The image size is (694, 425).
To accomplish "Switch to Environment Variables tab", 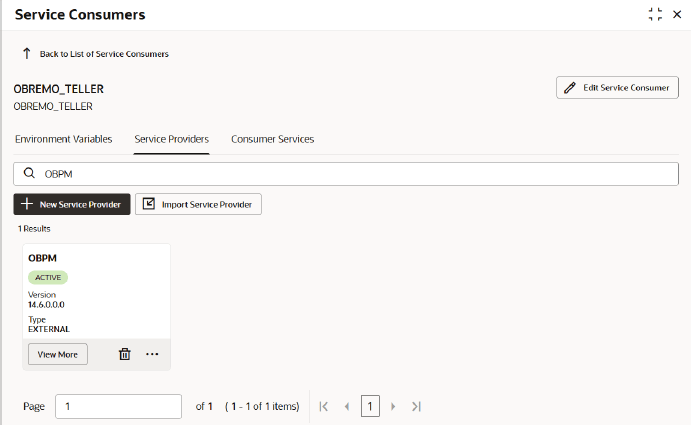I will (64, 139).
